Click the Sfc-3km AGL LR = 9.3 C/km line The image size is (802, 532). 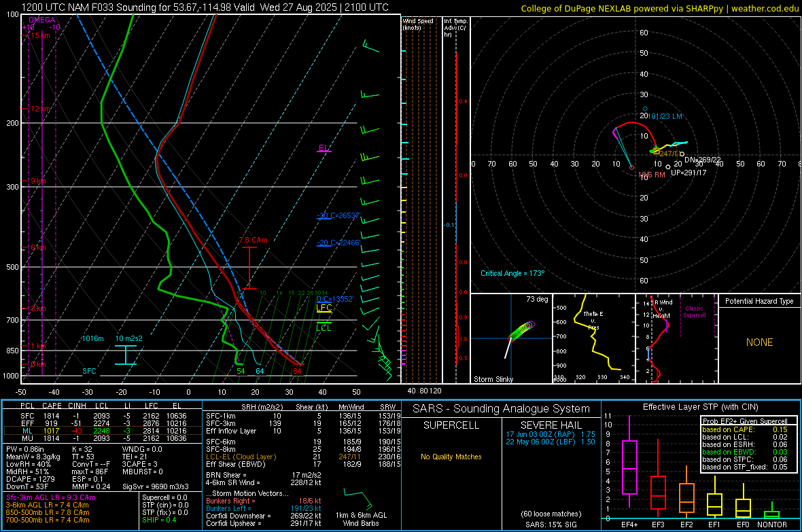(x=51, y=497)
